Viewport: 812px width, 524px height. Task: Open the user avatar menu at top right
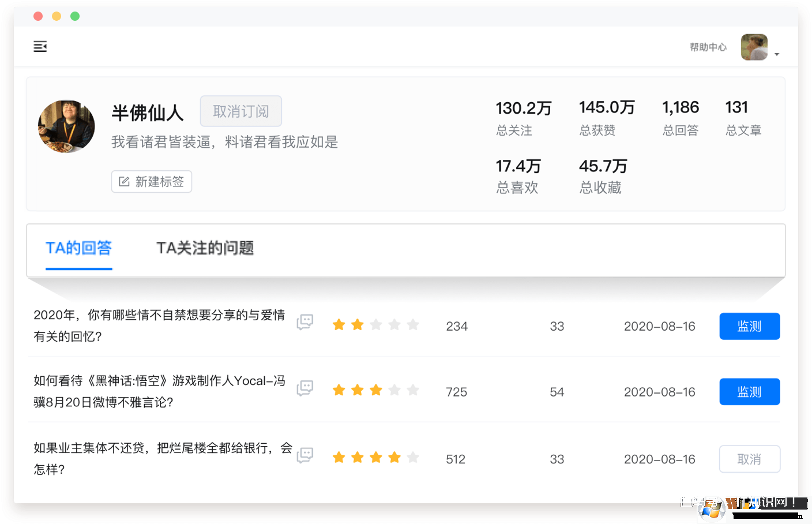[754, 47]
